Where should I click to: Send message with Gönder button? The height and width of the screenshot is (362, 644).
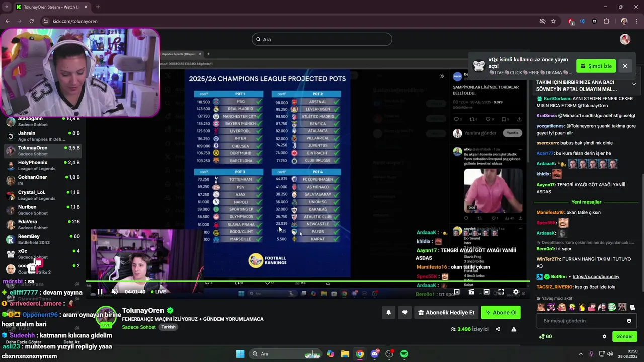[625, 336]
